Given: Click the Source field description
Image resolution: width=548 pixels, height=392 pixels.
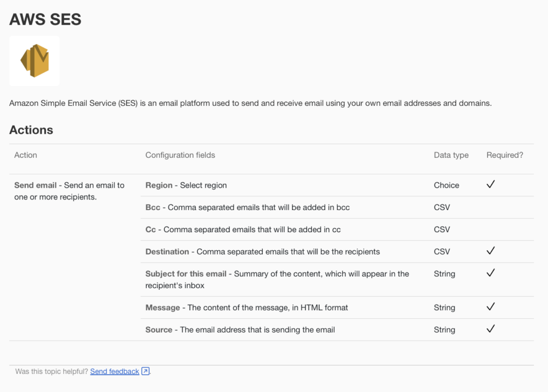Looking at the screenshot, I should pyautogui.click(x=240, y=330).
